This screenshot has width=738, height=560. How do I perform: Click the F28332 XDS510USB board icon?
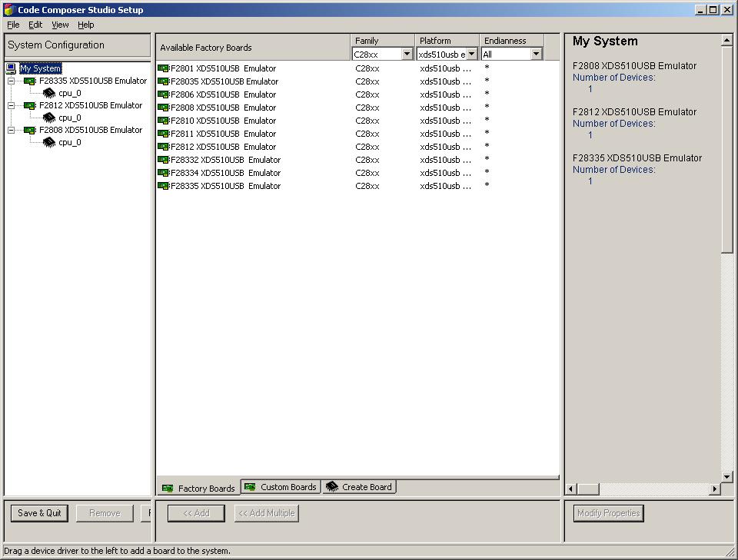coord(163,160)
